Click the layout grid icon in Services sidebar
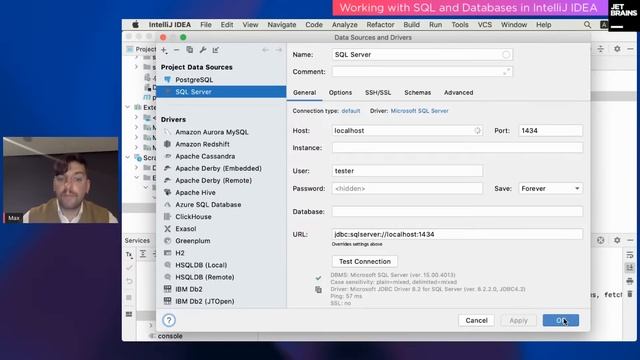 click(x=129, y=314)
